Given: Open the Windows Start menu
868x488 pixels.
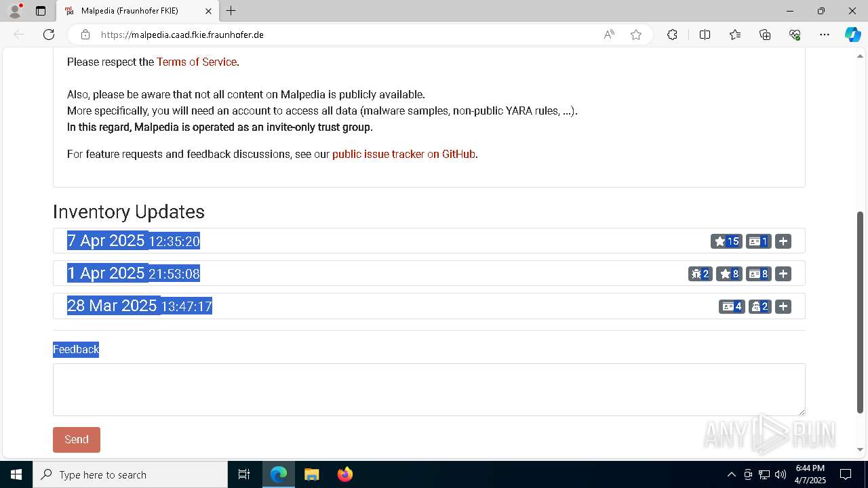Looking at the screenshot, I should (x=16, y=474).
